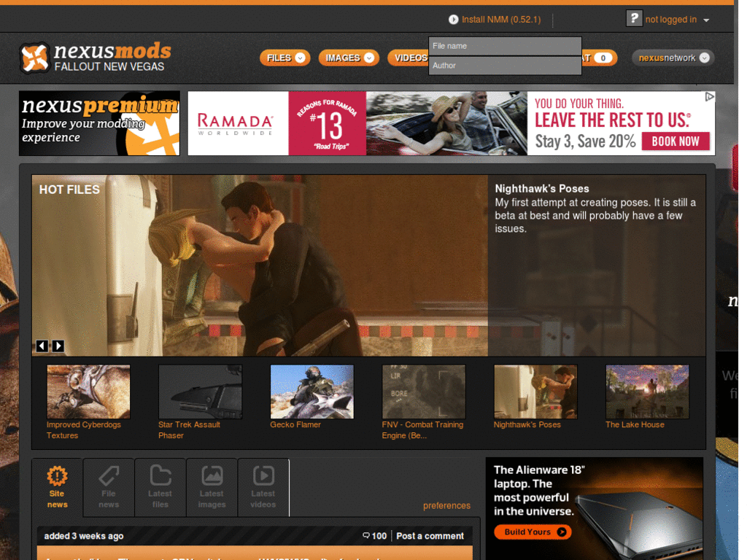Switch to Latest videos tab
The width and height of the screenshot is (747, 560).
coord(263,487)
